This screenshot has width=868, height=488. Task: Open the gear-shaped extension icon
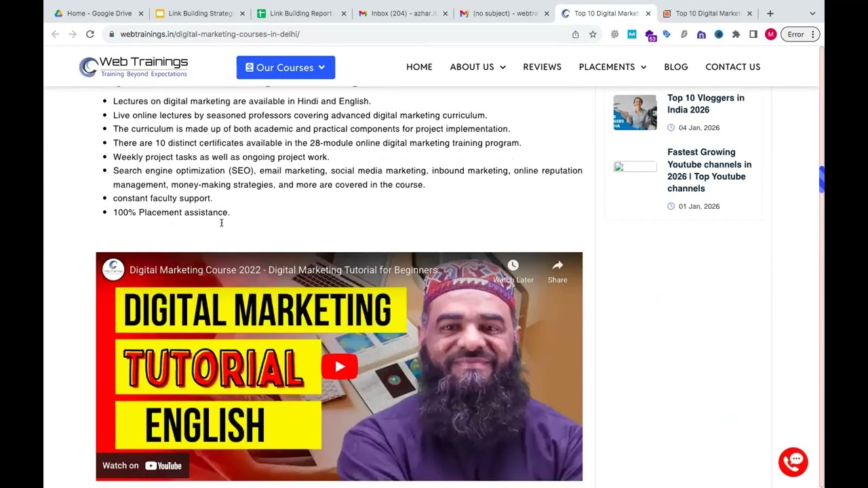[x=614, y=34]
